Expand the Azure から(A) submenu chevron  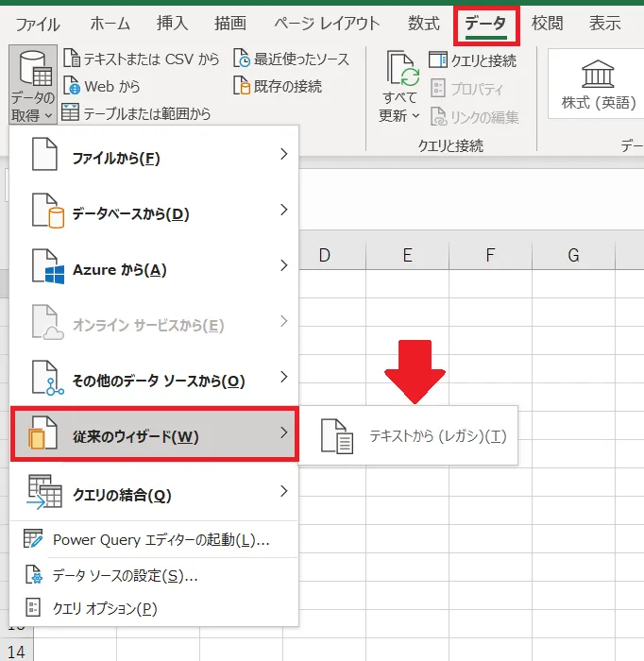(284, 265)
